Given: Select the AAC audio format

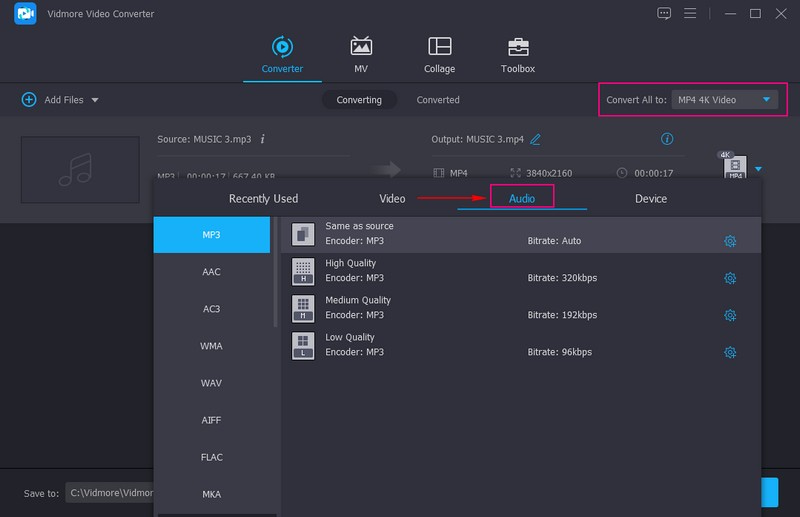Looking at the screenshot, I should point(211,272).
